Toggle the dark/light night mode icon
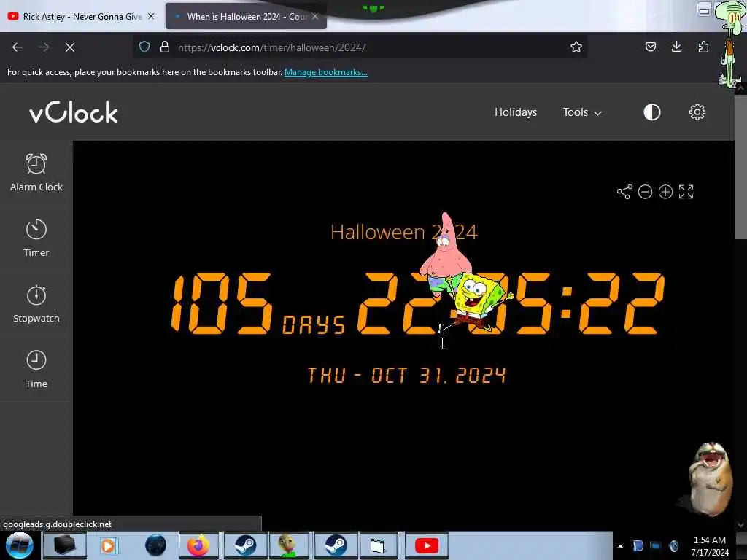The height and width of the screenshot is (560, 747). [x=651, y=112]
